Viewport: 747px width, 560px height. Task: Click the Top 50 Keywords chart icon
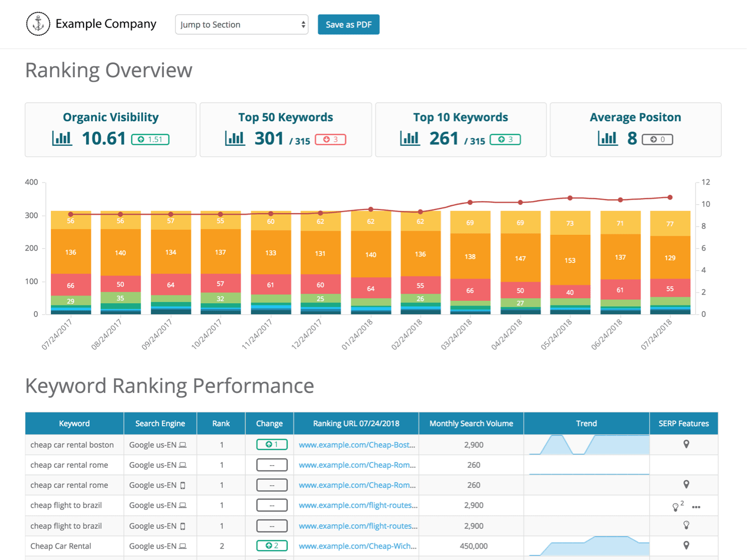[235, 138]
